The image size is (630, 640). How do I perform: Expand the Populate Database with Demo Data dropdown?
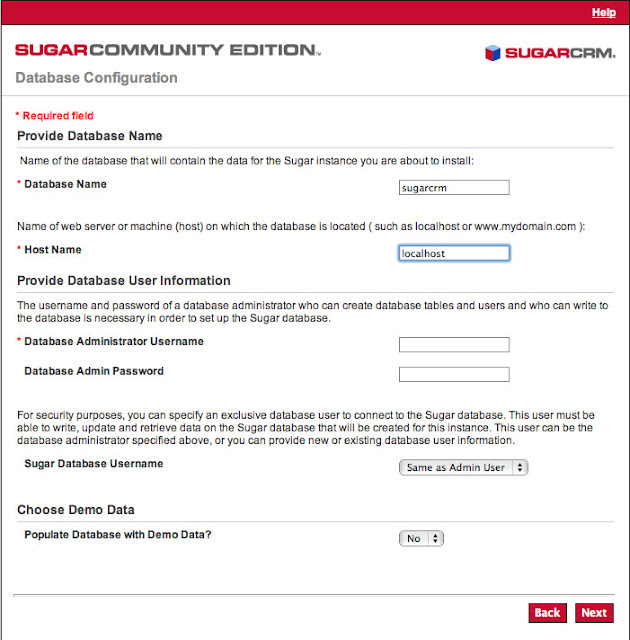click(x=421, y=538)
